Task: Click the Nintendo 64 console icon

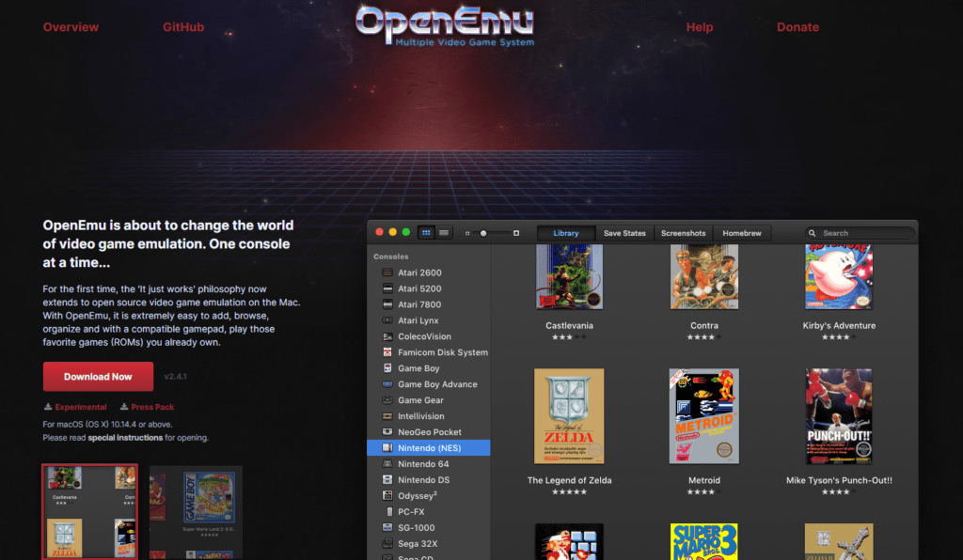Action: tap(387, 464)
